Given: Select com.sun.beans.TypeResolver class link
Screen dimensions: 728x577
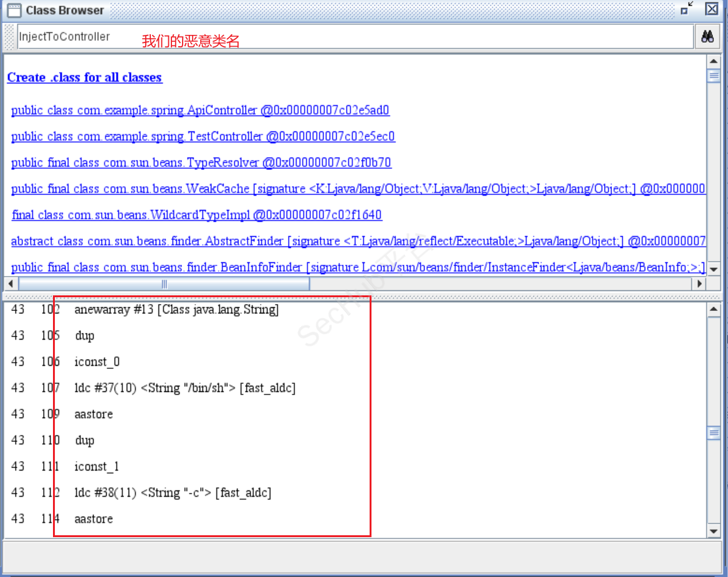Looking at the screenshot, I should pyautogui.click(x=201, y=163).
